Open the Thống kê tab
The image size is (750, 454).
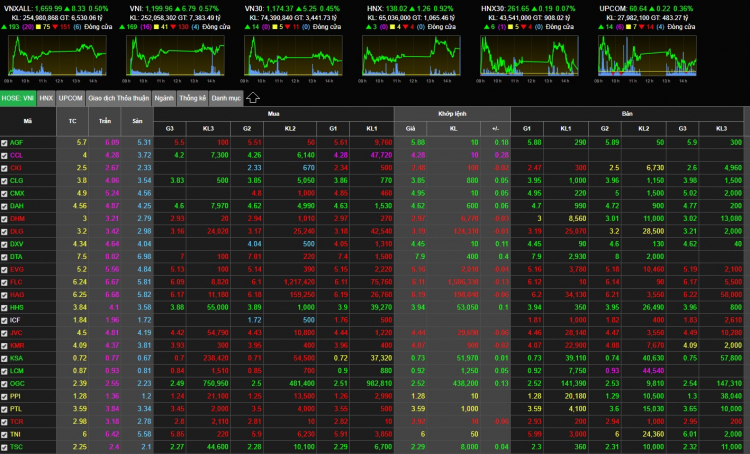[193, 98]
